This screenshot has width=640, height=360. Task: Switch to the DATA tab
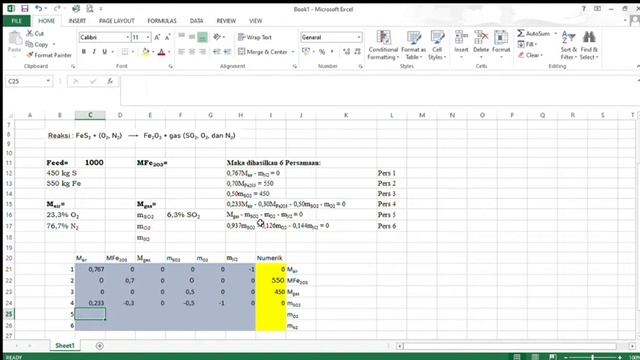(196, 21)
